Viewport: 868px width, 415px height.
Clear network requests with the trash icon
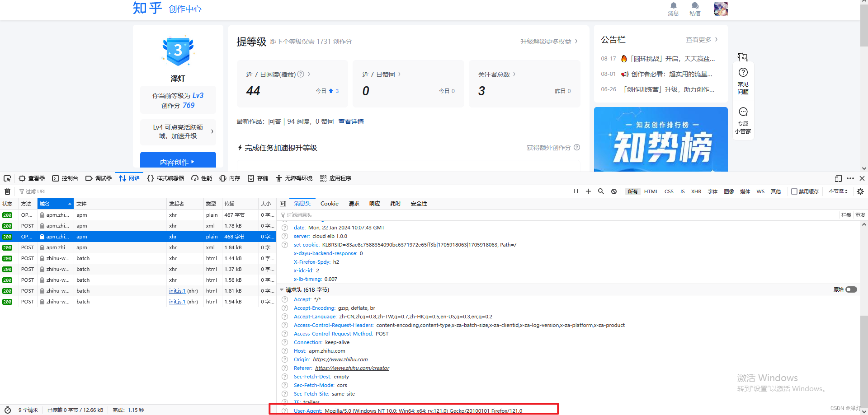click(7, 191)
